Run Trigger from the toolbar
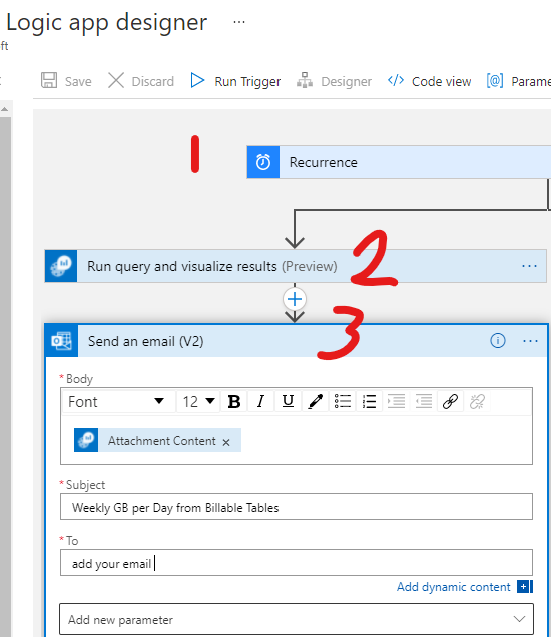 pos(235,81)
